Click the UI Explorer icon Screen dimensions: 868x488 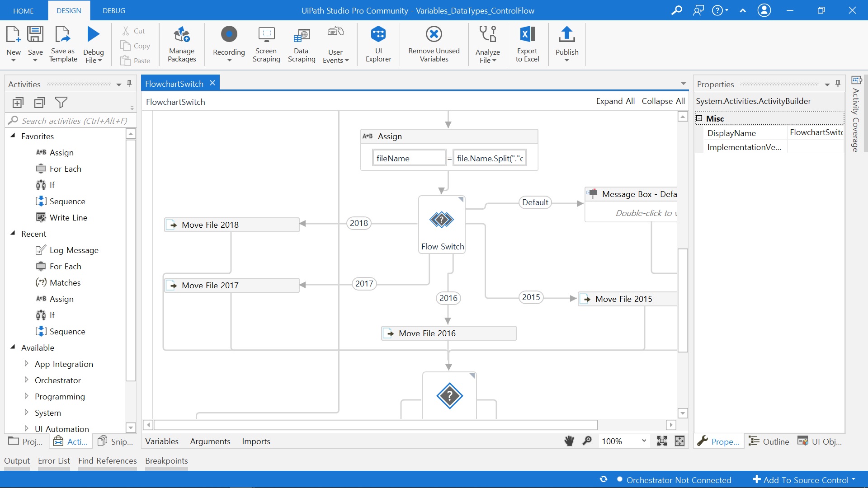pos(378,34)
